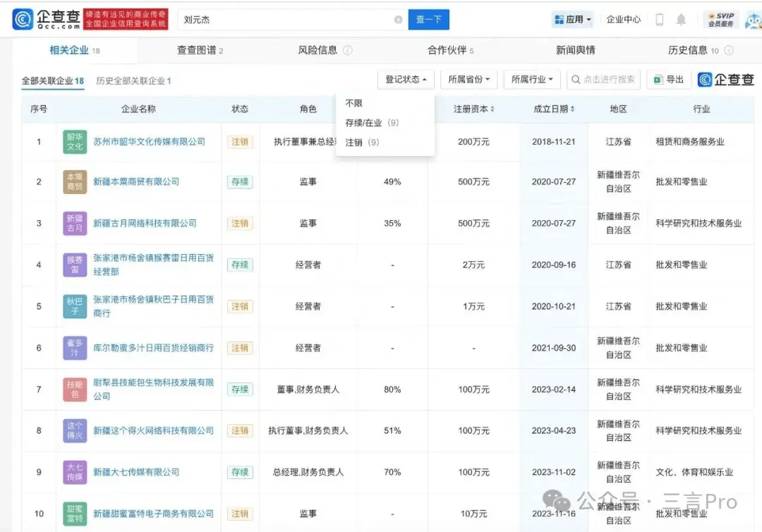Choose 不限 in status dropdown
Viewport: 762px width, 532px height.
click(x=353, y=103)
